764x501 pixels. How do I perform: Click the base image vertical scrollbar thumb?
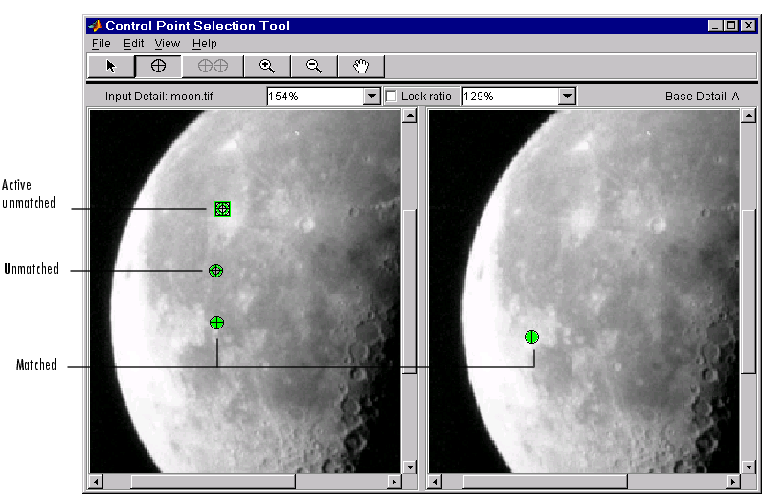pos(748,291)
